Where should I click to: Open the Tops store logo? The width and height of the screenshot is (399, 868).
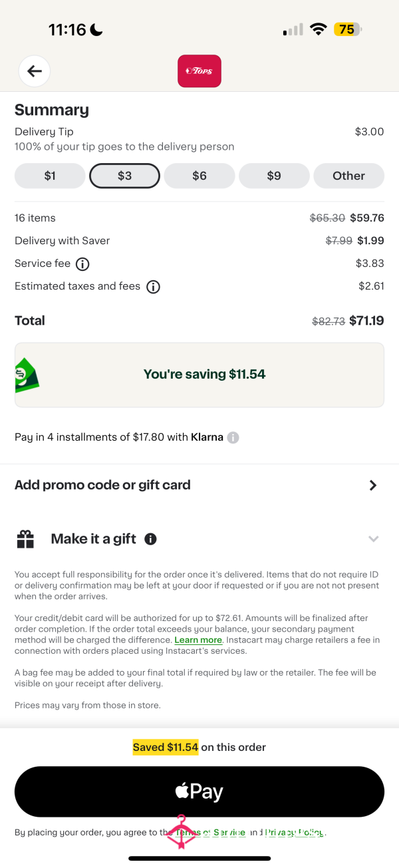199,71
